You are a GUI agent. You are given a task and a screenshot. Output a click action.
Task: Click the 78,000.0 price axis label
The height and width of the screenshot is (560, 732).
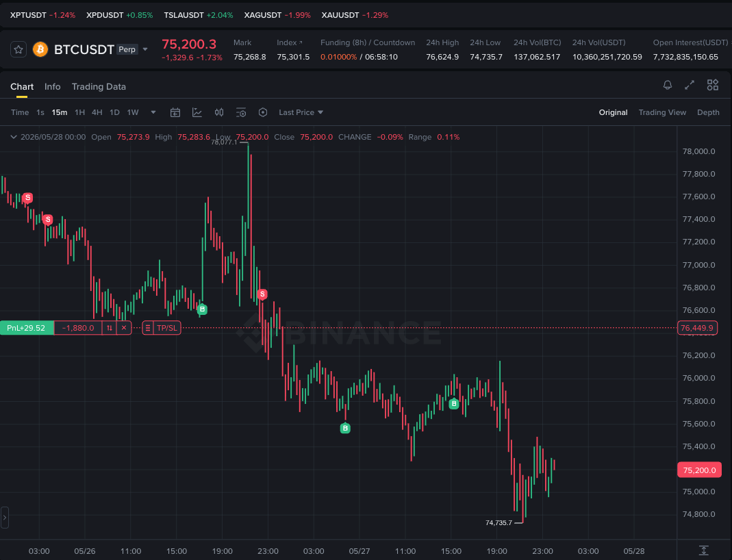tap(698, 151)
